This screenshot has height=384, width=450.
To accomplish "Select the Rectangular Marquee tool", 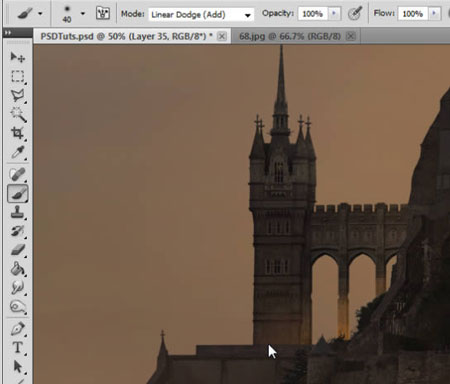I will (17, 76).
